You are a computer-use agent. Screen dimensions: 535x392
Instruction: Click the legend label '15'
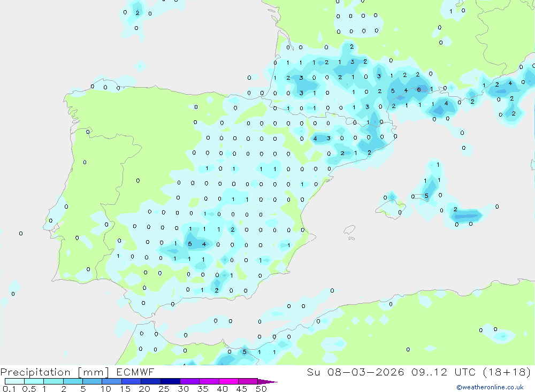click(x=125, y=389)
